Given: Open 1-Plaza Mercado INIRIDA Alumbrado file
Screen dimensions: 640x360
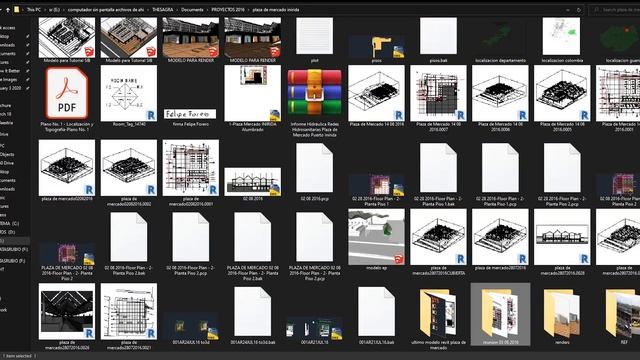Looking at the screenshot, I should (x=253, y=93).
